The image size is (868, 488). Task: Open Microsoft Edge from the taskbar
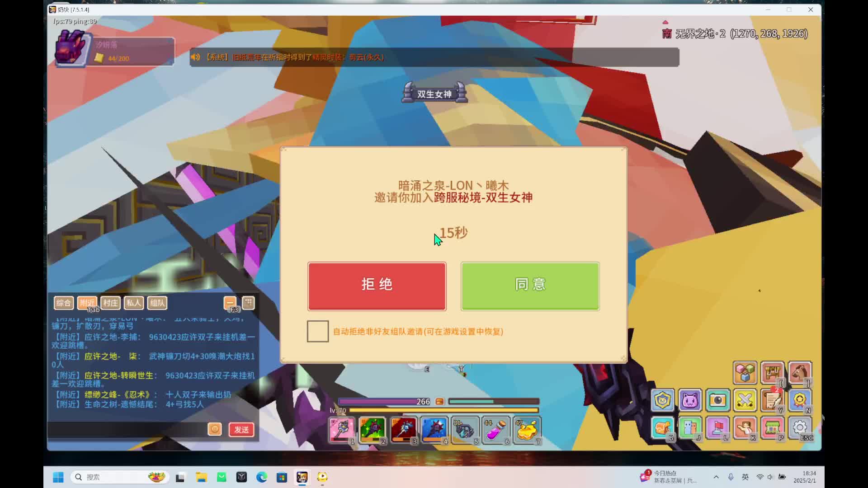pyautogui.click(x=261, y=477)
